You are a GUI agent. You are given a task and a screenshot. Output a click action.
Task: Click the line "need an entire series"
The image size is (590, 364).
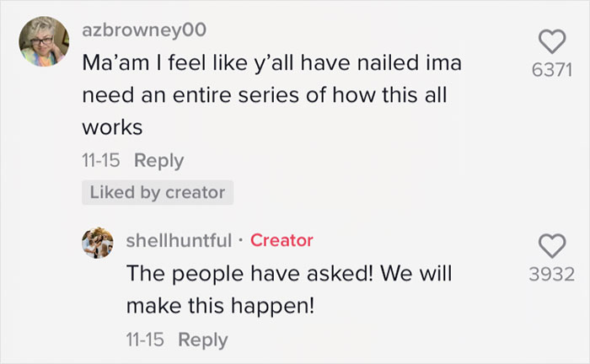[x=193, y=95]
